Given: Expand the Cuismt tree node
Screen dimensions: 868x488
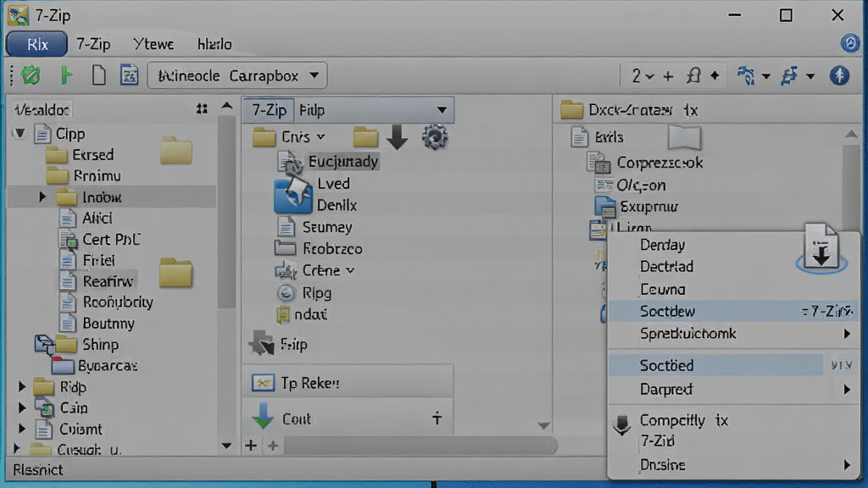Looking at the screenshot, I should pos(21,429).
